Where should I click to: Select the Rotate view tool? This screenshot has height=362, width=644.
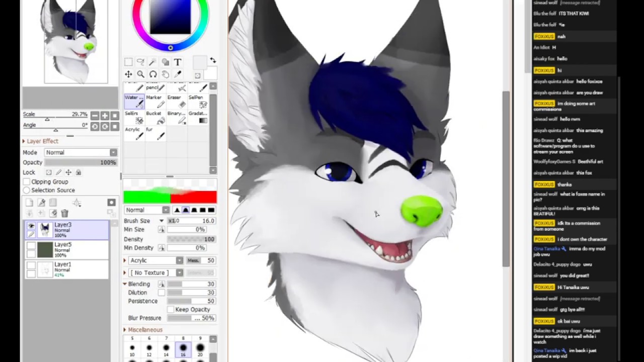pyautogui.click(x=153, y=74)
